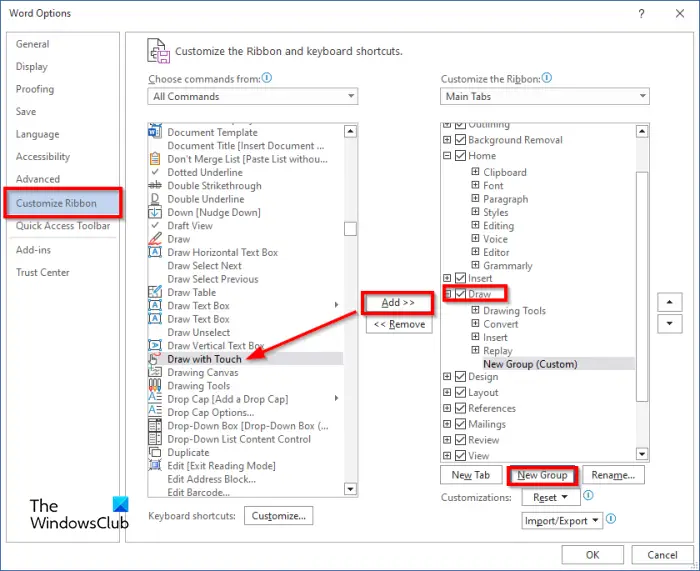Open the Import/Export dropdown

coord(562,521)
